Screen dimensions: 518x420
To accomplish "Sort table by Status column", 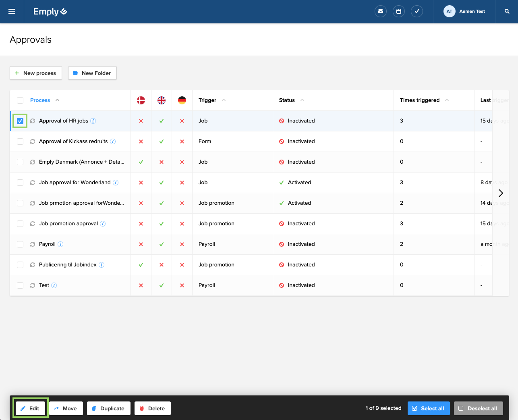I will pos(287,100).
